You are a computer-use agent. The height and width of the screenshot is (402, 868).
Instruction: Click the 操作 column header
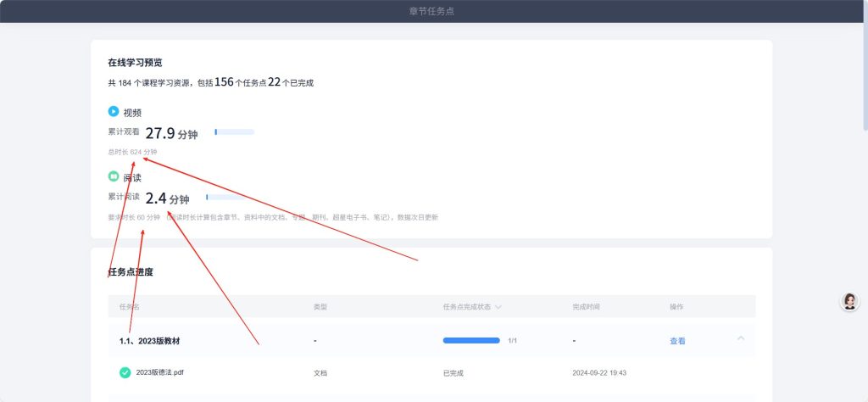[x=676, y=307]
